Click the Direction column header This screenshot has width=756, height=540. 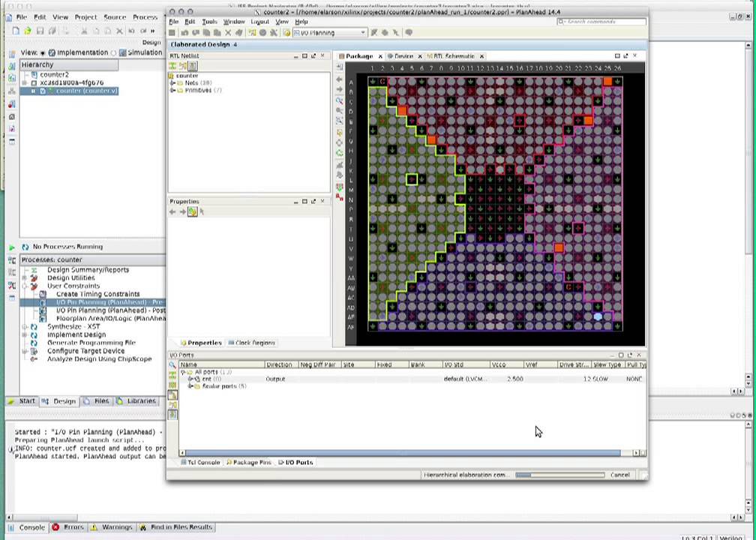pyautogui.click(x=281, y=365)
